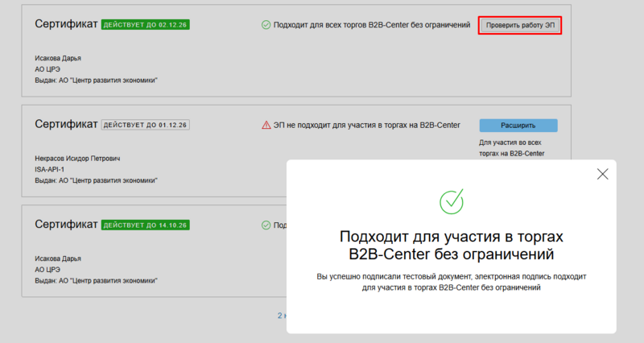Click "Для участия во всех торгах на B2B-Center" note
This screenshot has width=644, height=343.
(x=511, y=148)
